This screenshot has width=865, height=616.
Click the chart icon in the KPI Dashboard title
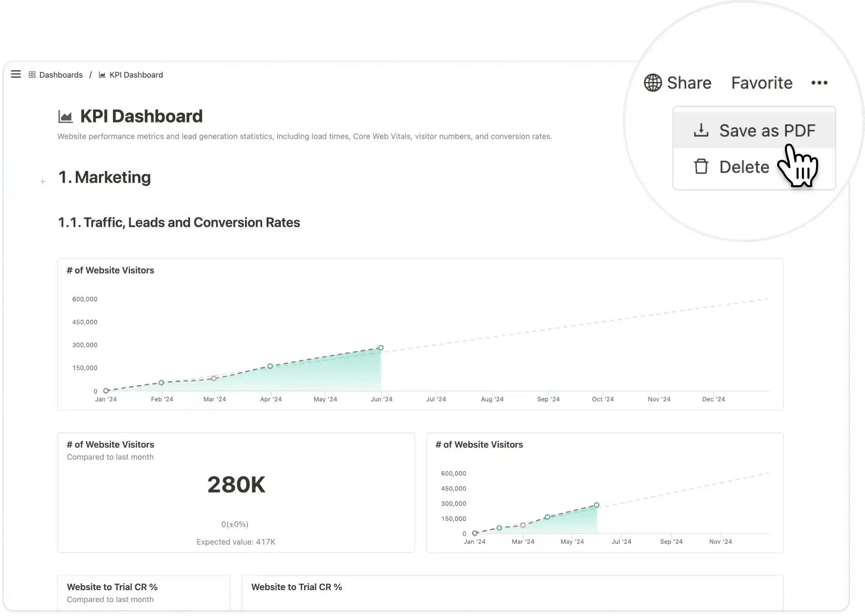point(66,116)
